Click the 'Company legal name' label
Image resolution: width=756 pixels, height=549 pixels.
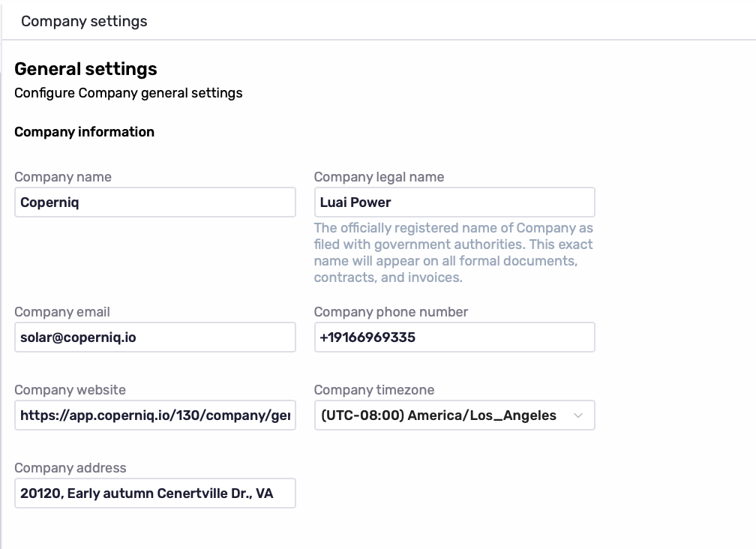[379, 177]
